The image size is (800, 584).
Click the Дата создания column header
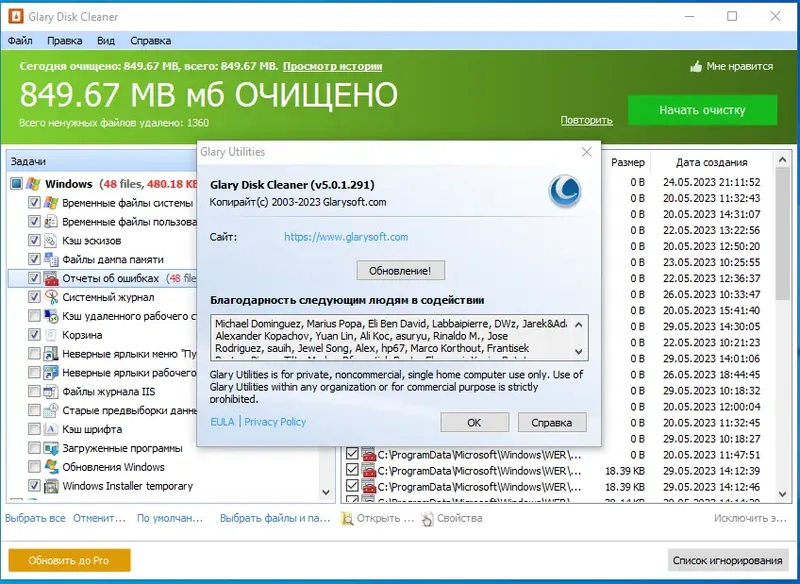711,162
